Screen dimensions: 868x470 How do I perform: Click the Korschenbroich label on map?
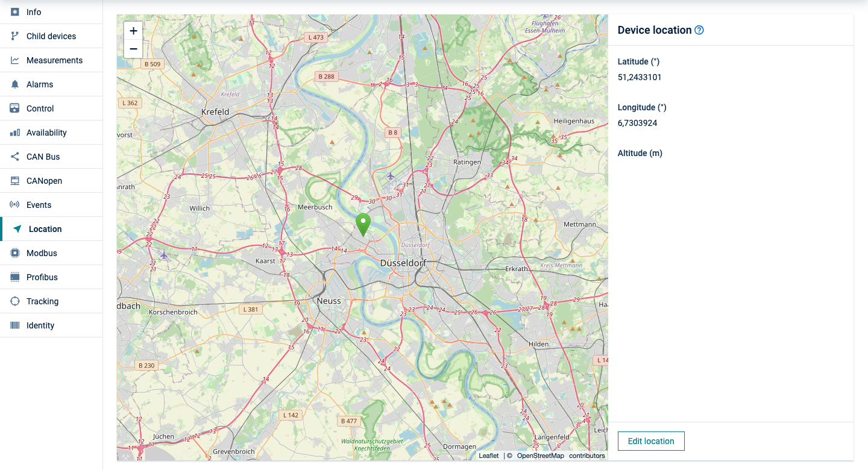pos(173,312)
